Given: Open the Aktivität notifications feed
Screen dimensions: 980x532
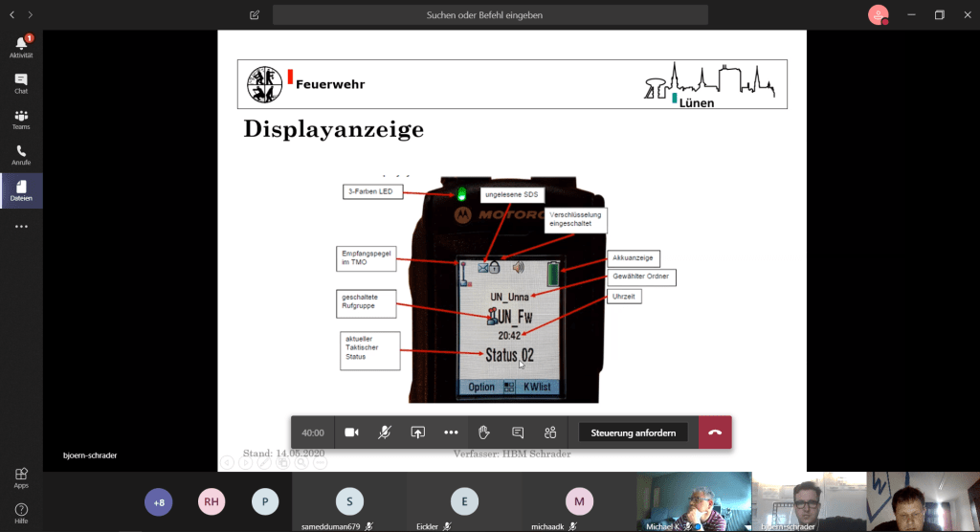Looking at the screenshot, I should (21, 47).
